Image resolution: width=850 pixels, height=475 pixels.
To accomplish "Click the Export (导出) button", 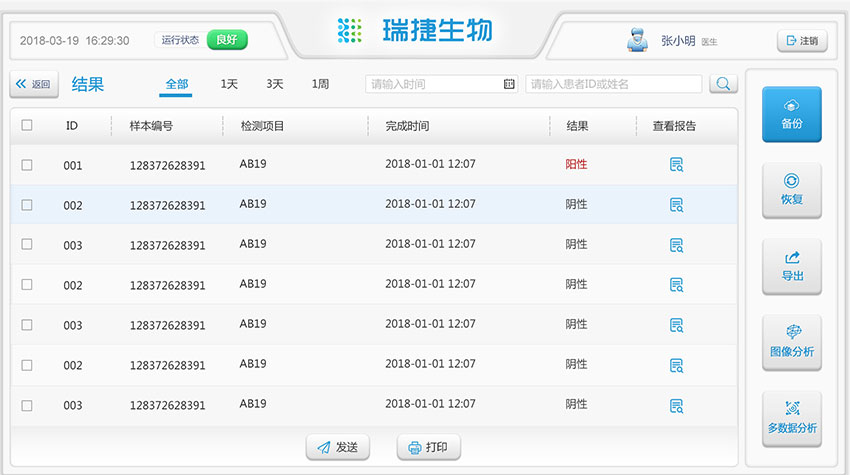I will 791,266.
